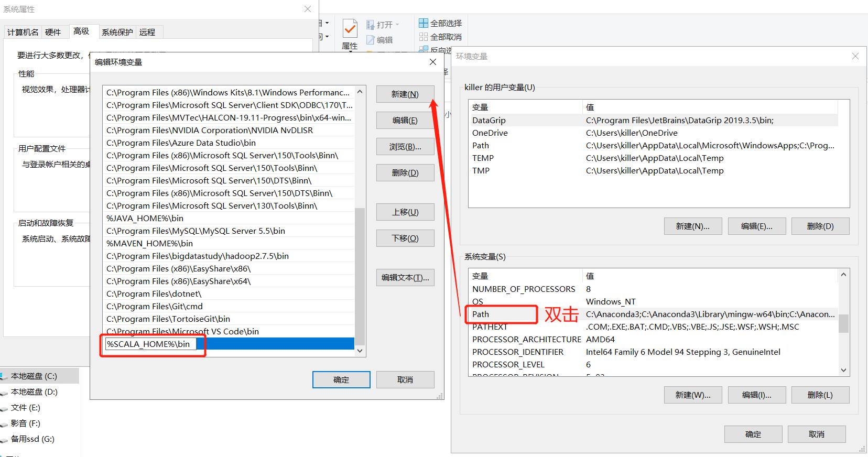Select DataGrip user variable row
The width and height of the screenshot is (868, 457).
(x=654, y=121)
